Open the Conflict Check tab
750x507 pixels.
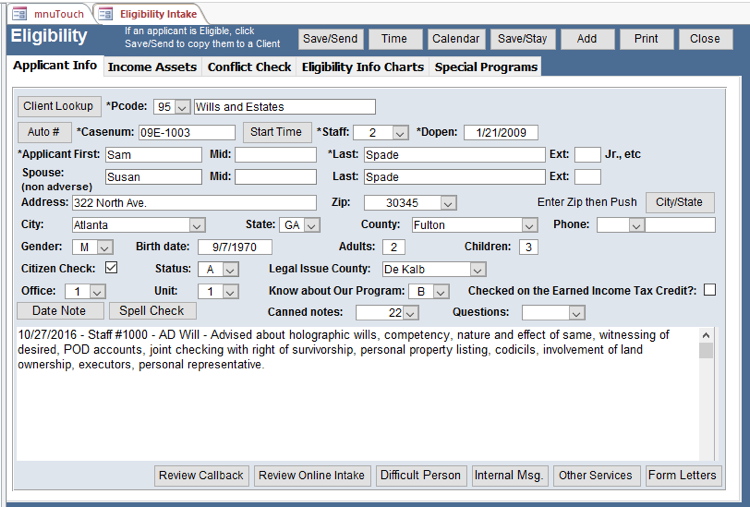(249, 67)
